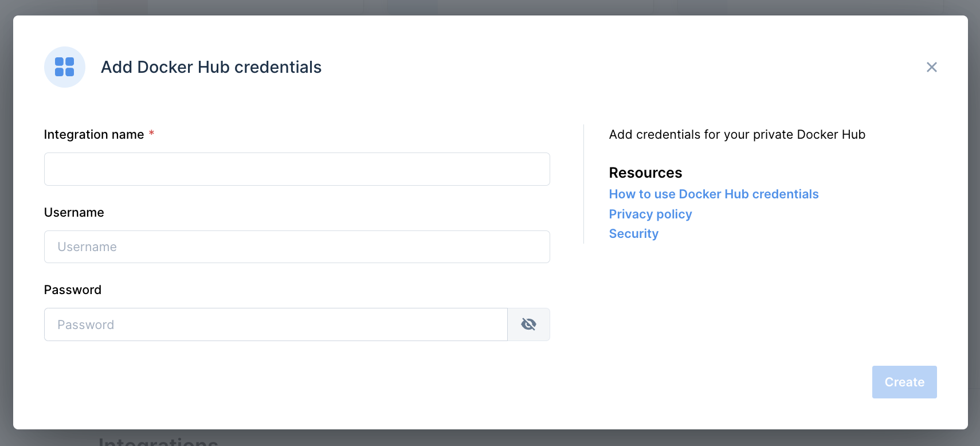Toggle password visibility with the eye icon
This screenshot has height=446, width=980.
[x=528, y=324]
